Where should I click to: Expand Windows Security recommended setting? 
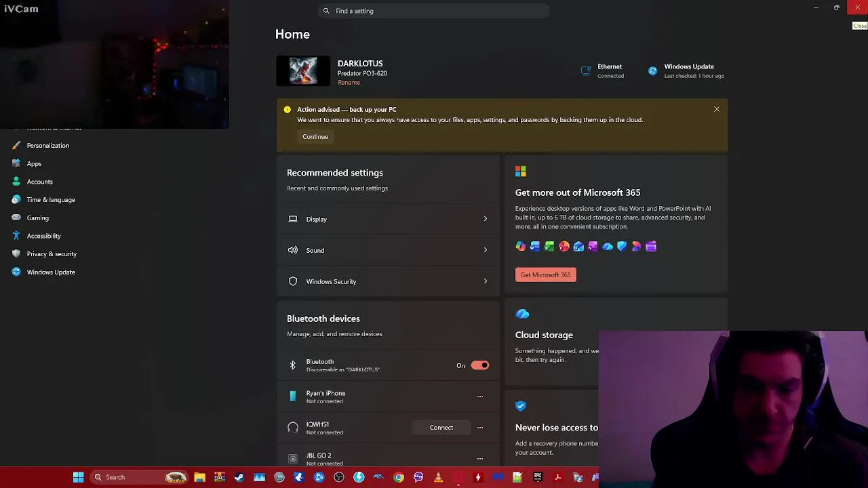(388, 281)
